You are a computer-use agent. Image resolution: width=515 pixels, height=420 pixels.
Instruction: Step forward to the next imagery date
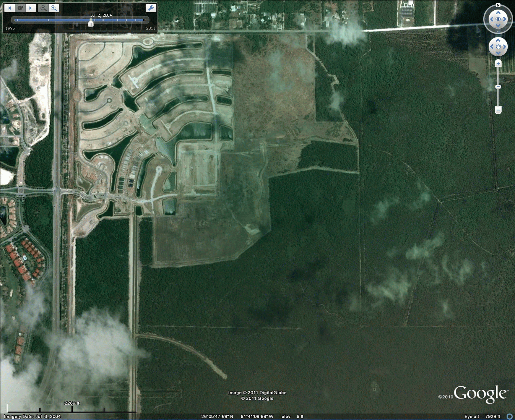[x=31, y=8]
